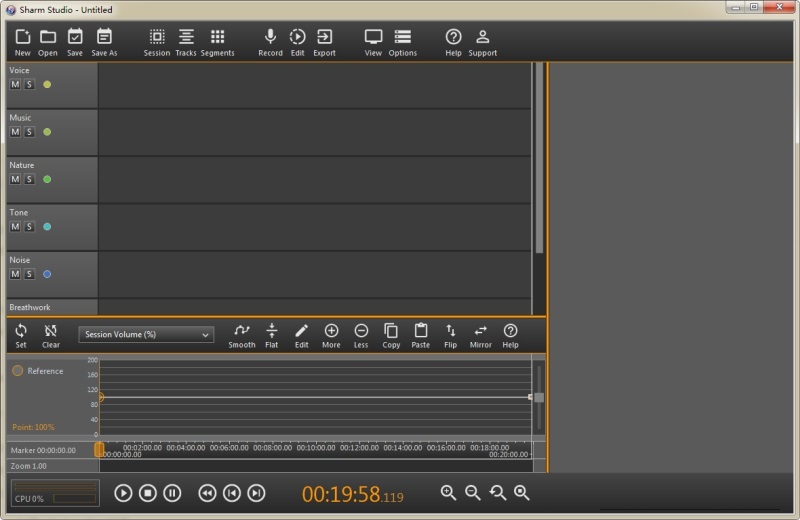Expand the Session Volume (%) dropdown
The image size is (800, 520).
[x=146, y=335]
